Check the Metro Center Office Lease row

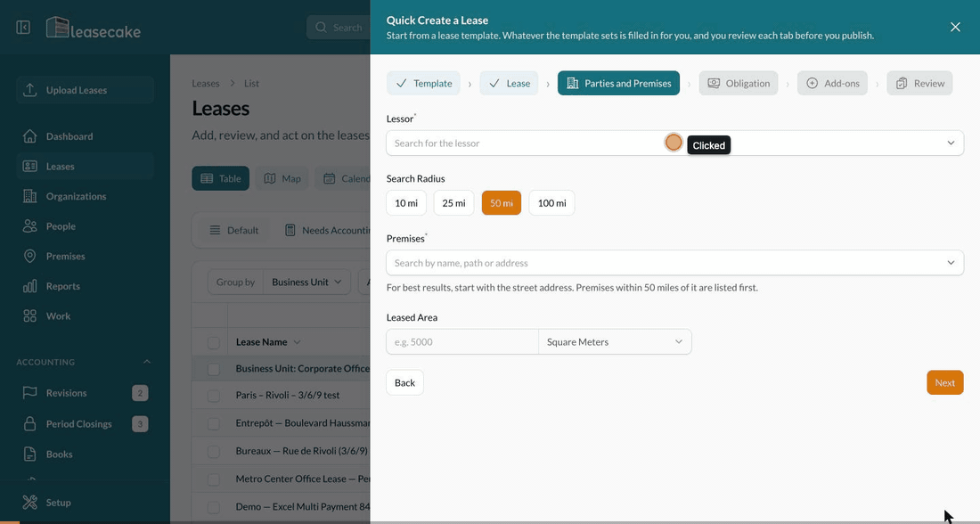point(214,479)
